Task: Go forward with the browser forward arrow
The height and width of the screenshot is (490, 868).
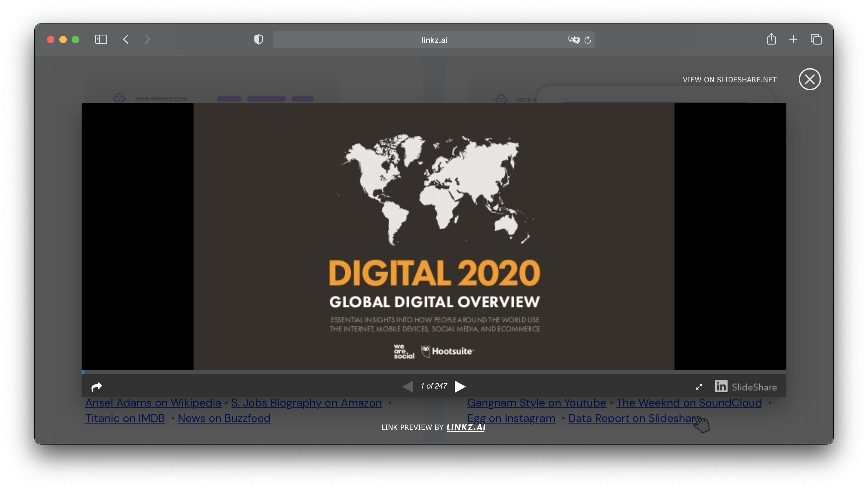Action: (147, 40)
